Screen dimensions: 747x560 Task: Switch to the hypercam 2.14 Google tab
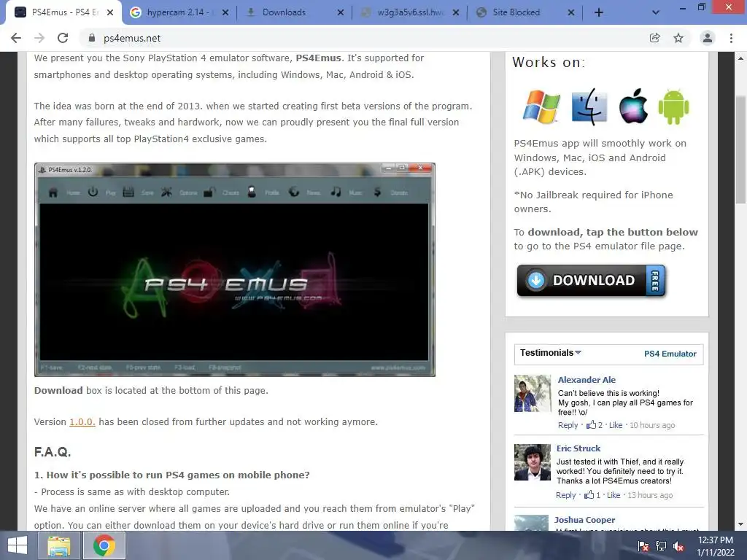coord(179,12)
